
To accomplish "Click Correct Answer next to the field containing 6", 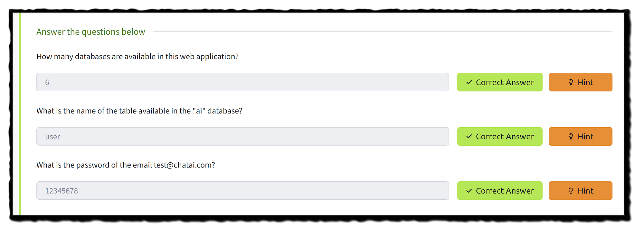I will (500, 82).
